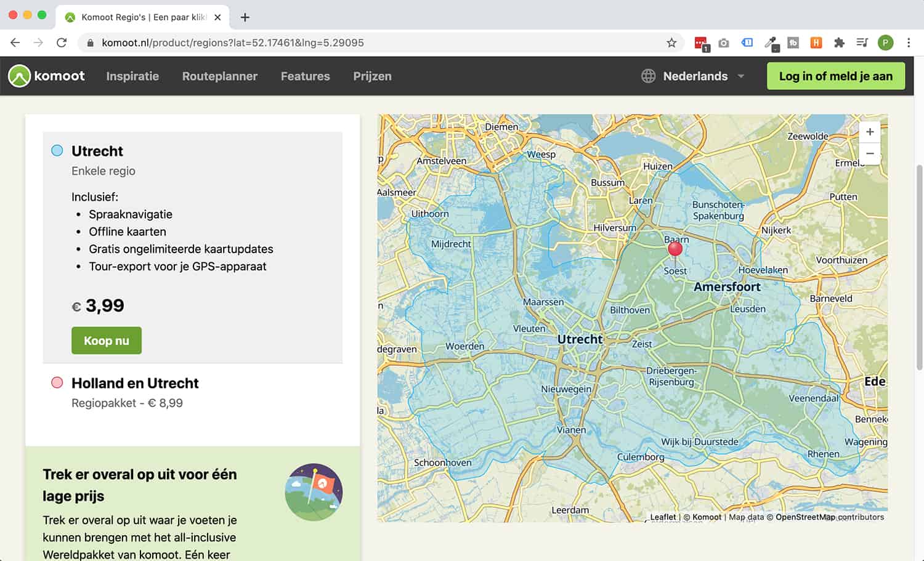Click the address bar URL
This screenshot has height=561, width=924.
click(x=233, y=42)
